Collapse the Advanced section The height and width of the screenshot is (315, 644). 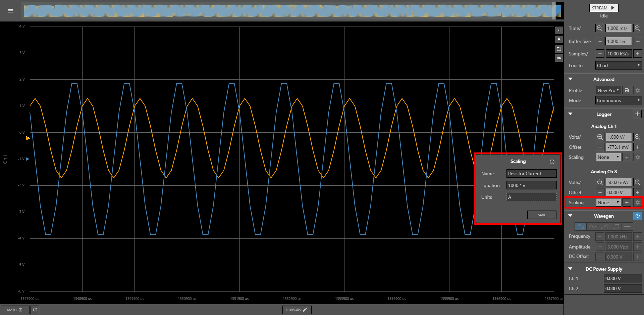point(570,79)
